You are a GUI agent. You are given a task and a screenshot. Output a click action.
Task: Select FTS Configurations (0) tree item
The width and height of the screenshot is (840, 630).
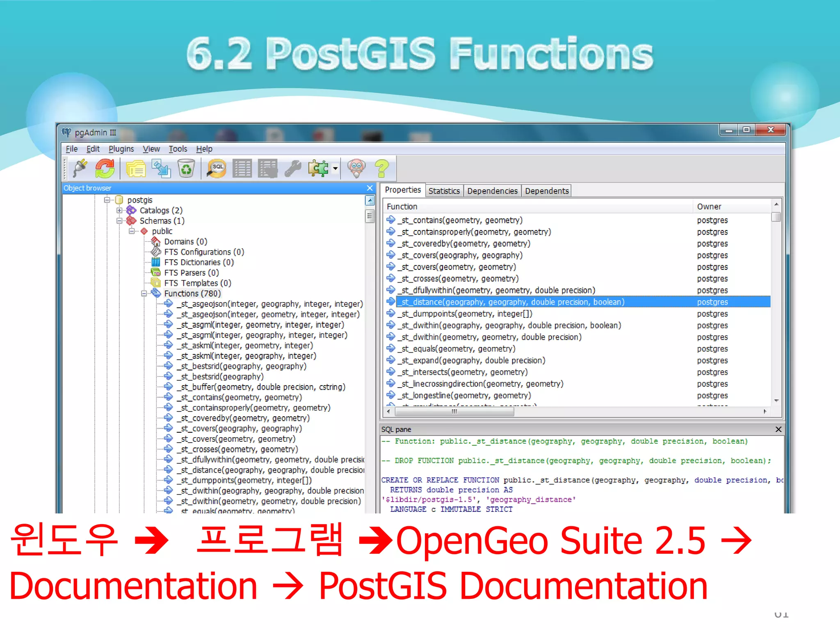(204, 252)
